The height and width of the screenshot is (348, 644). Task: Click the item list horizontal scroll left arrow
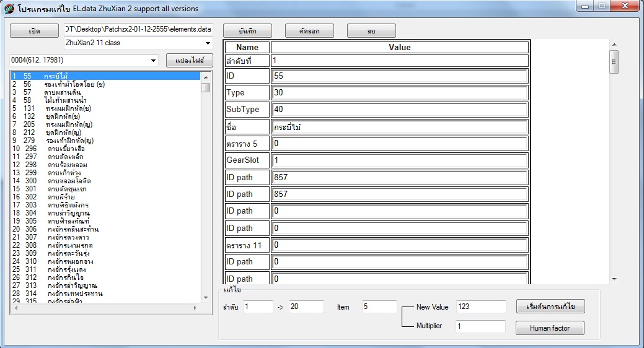click(x=16, y=308)
